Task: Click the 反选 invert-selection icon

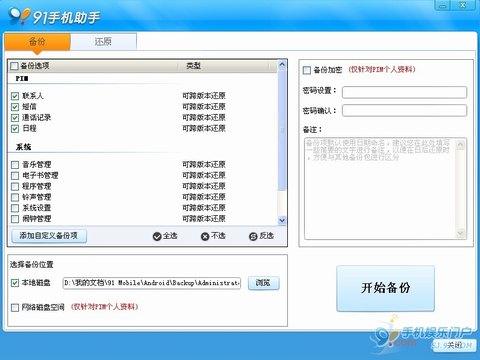Action: point(253,236)
